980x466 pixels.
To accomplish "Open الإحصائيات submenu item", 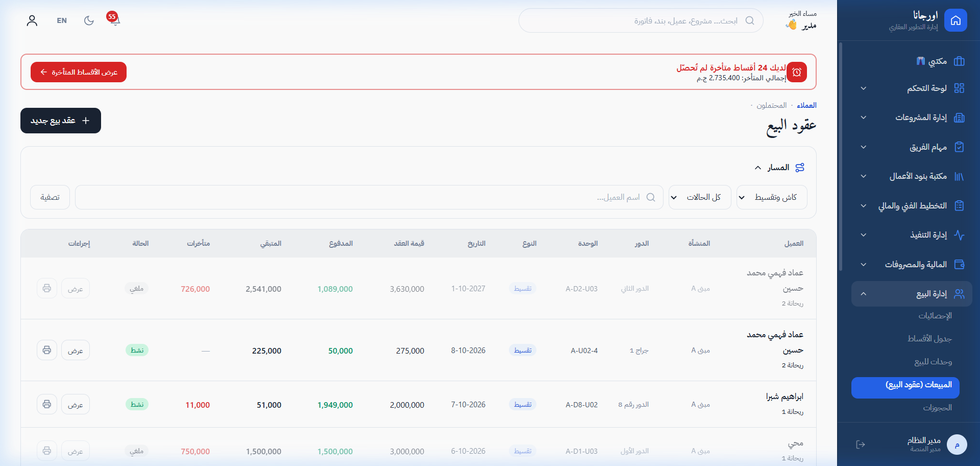I will (935, 316).
